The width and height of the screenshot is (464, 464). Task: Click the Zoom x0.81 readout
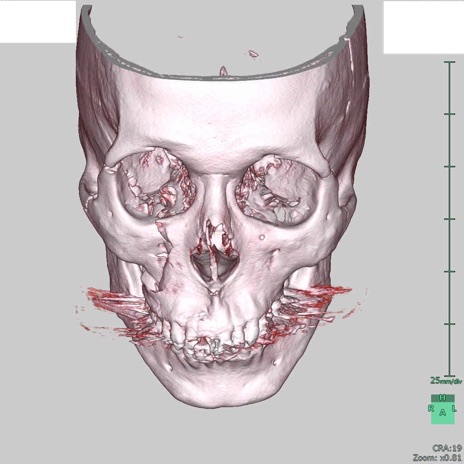(437, 457)
